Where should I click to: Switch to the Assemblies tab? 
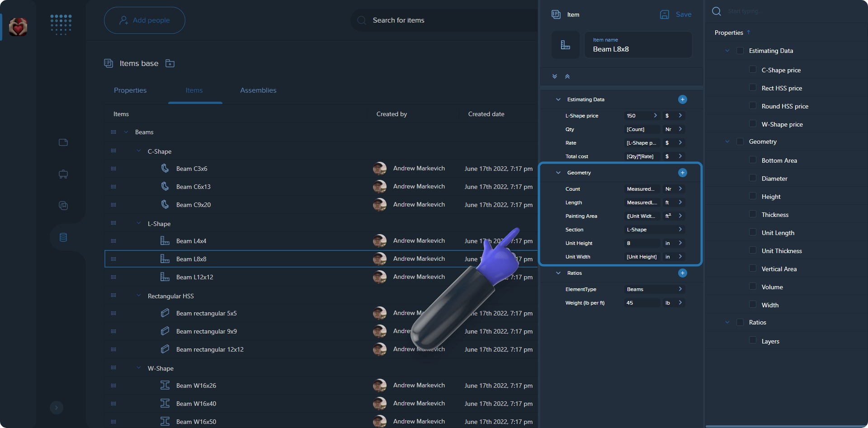[x=258, y=90]
